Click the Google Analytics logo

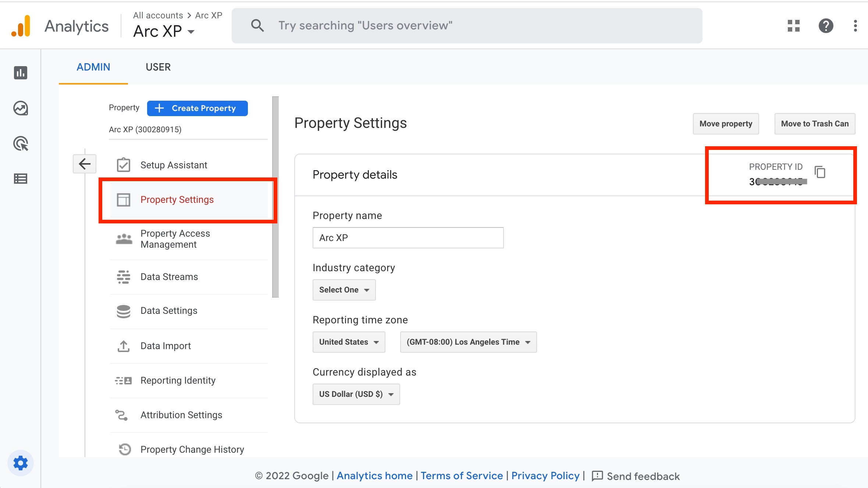tap(21, 26)
